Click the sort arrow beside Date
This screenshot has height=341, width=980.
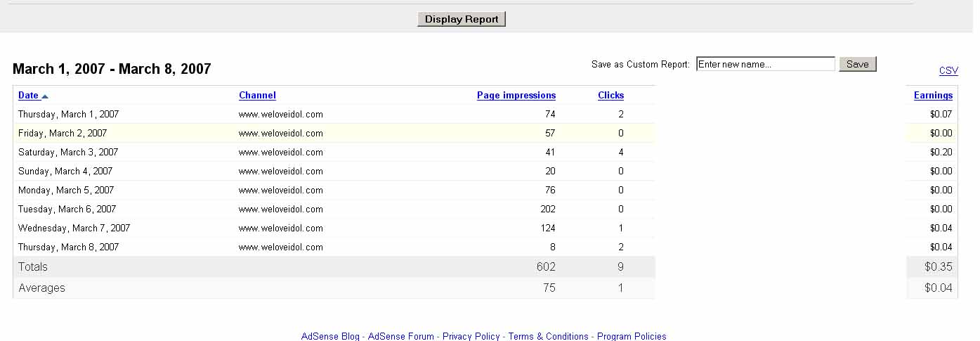coord(45,96)
